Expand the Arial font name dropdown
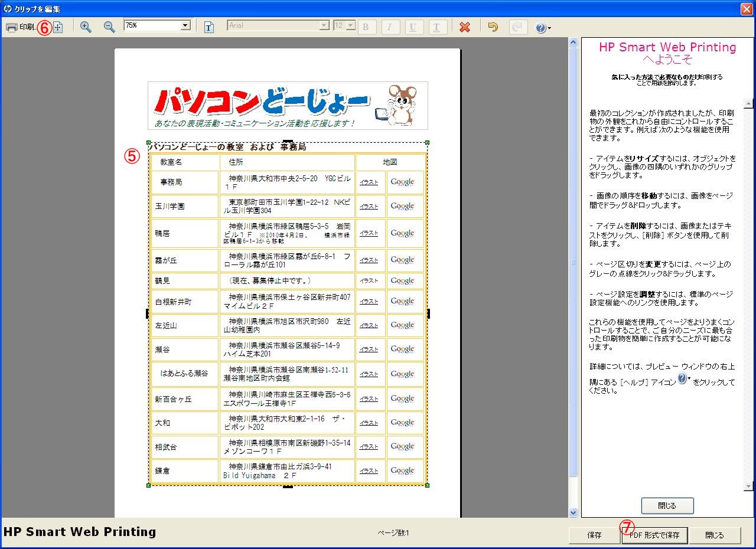Viewport: 756px width, 549px height. pyautogui.click(x=324, y=25)
